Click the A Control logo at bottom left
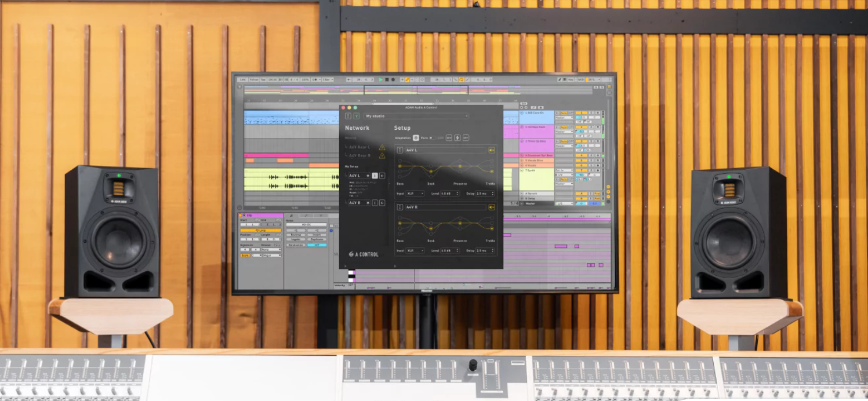 coord(362,255)
